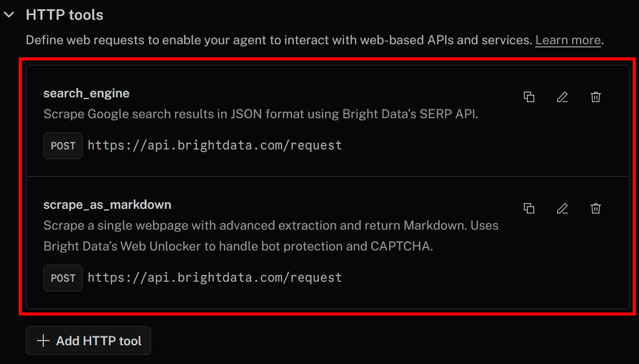Select the scrape_as_markdown tool name
This screenshot has height=364, width=639.
click(x=107, y=204)
